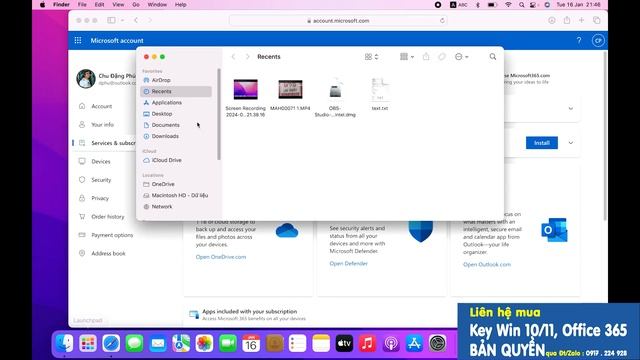Open Music app from the Dock
Image resolution: width=640 pixels, height=360 pixels.
(x=367, y=344)
